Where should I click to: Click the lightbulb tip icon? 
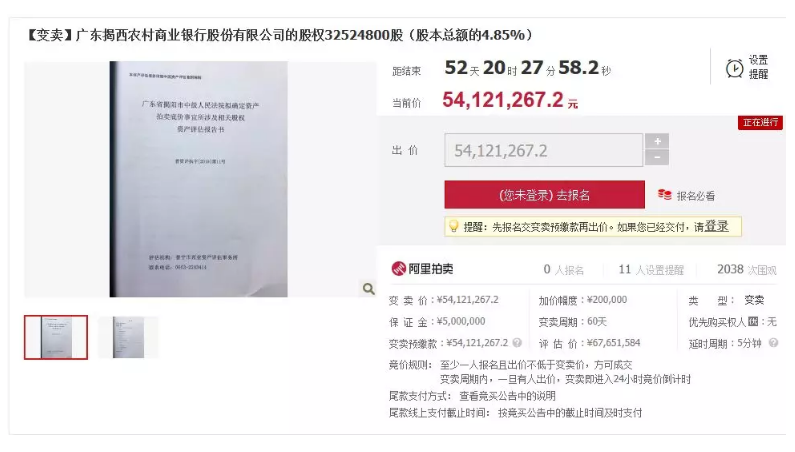(454, 226)
